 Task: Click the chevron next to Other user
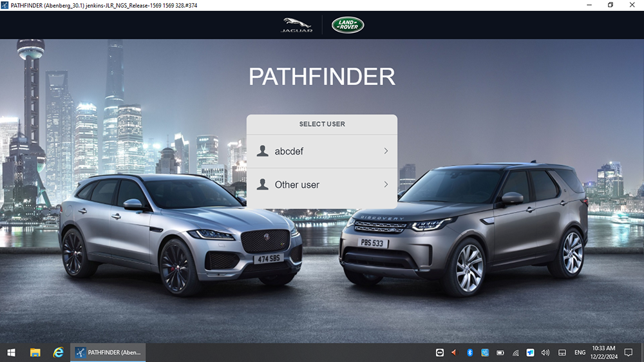pos(386,184)
